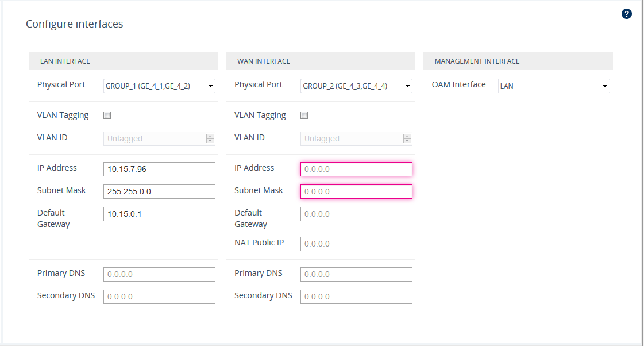Click the WAN Subnet Mask field
Viewport: 644px width, 346px height.
[356, 191]
